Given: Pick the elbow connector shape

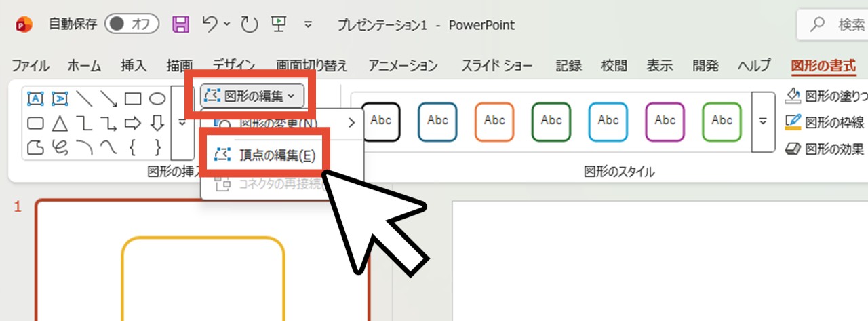Looking at the screenshot, I should 84,123.
